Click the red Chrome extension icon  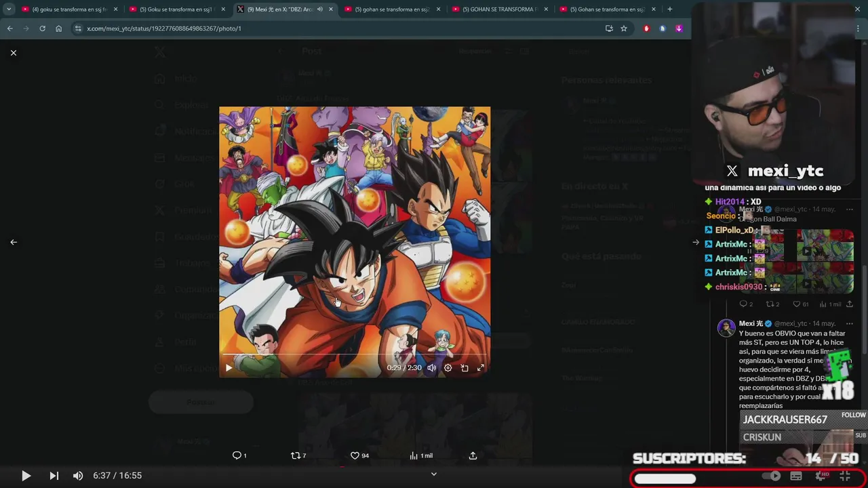[646, 28]
